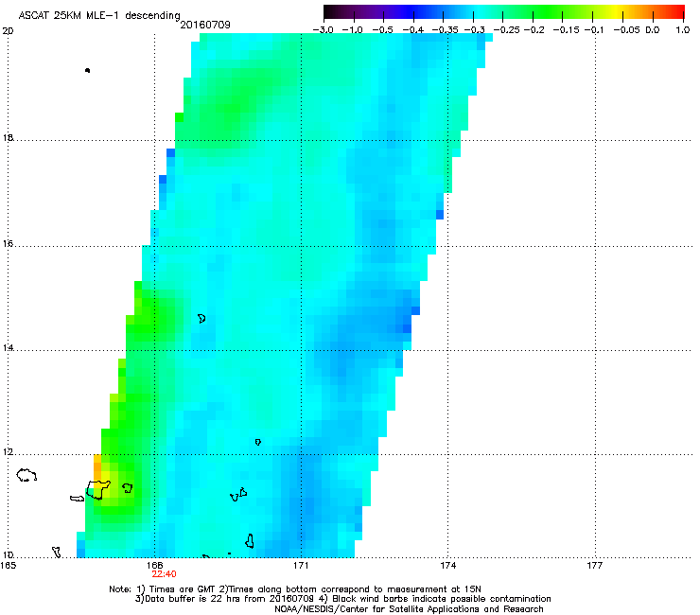700x615 pixels.
Task: Click latitude label 20
Action: (x=8, y=31)
